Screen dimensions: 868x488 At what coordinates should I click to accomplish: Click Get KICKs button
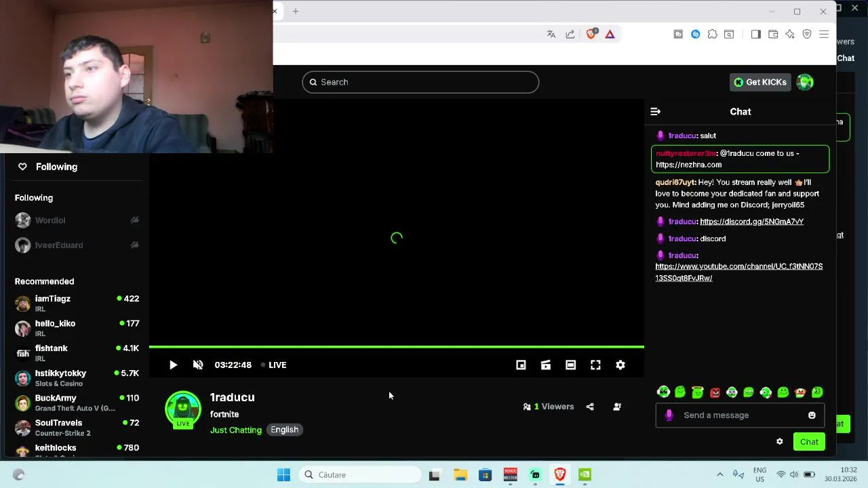click(x=760, y=82)
